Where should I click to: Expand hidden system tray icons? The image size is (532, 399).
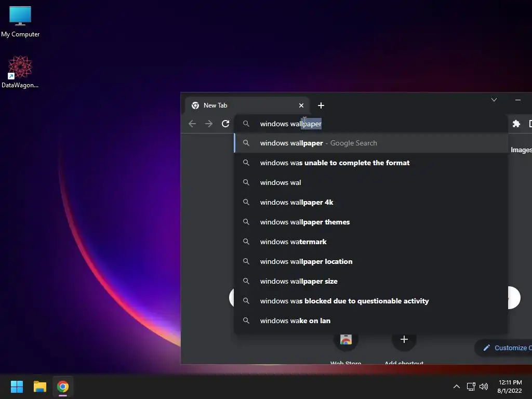click(x=457, y=387)
